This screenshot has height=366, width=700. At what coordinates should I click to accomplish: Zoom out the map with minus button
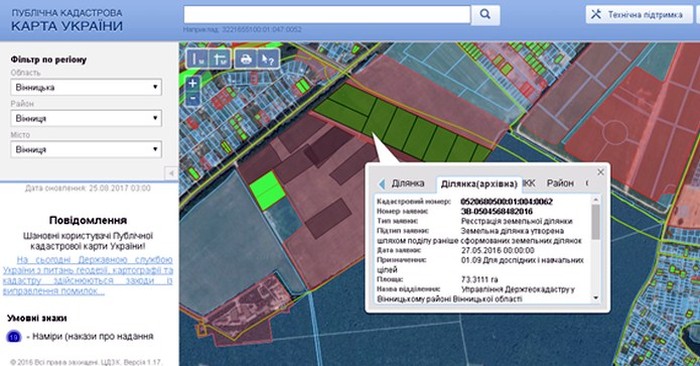point(192,98)
